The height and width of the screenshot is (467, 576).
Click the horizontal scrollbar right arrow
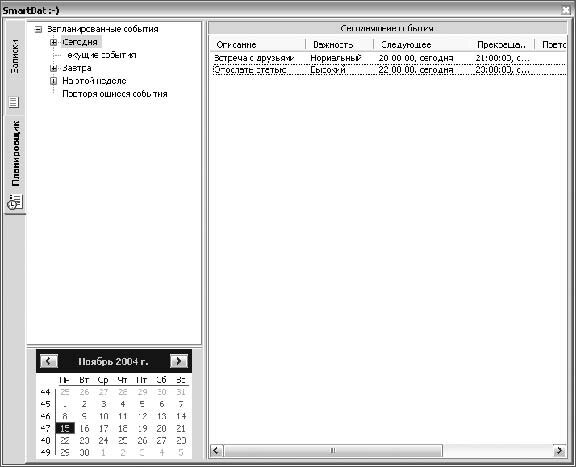click(559, 450)
